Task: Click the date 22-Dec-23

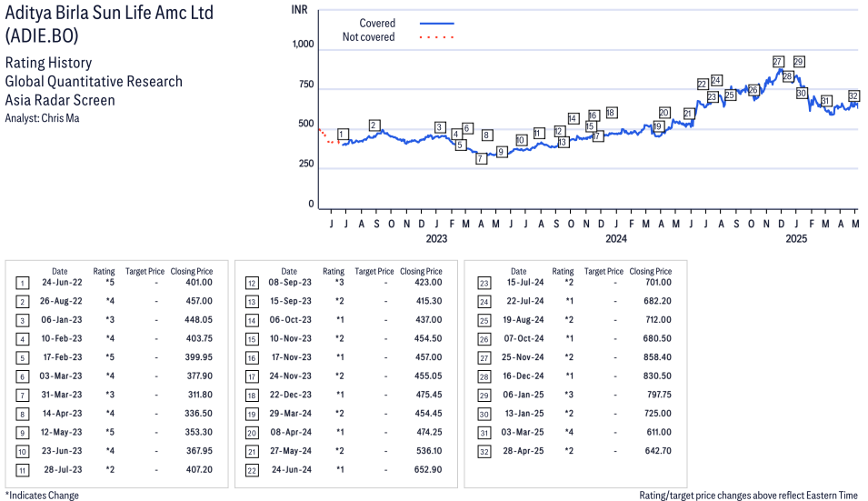Action: pyautogui.click(x=291, y=395)
